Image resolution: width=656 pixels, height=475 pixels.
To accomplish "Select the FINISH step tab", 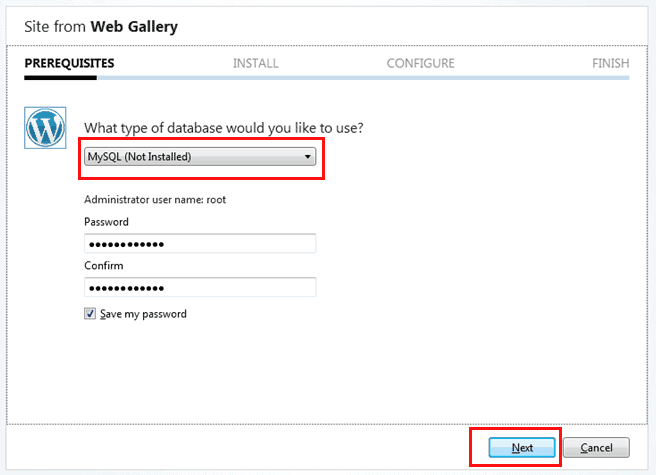I will (x=610, y=63).
